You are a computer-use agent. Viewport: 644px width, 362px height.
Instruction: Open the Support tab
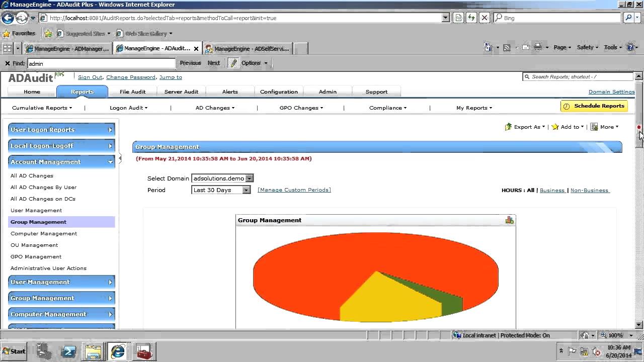(x=376, y=92)
